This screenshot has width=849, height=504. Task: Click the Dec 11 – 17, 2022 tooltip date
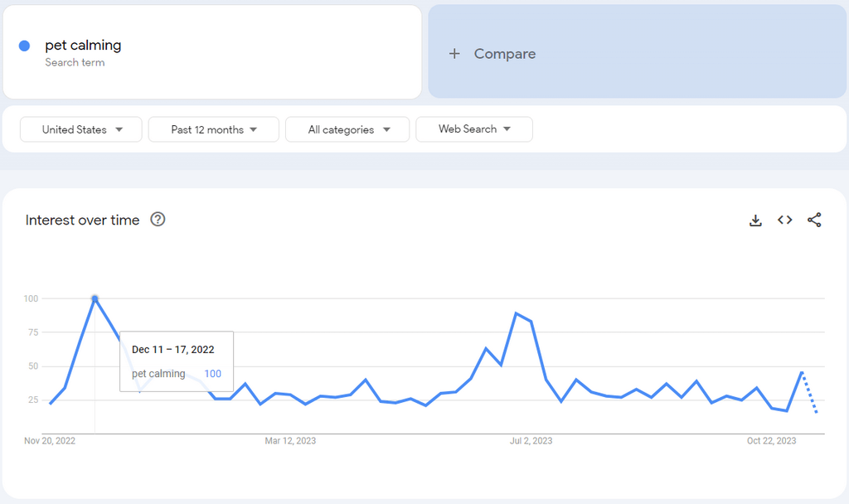point(173,350)
